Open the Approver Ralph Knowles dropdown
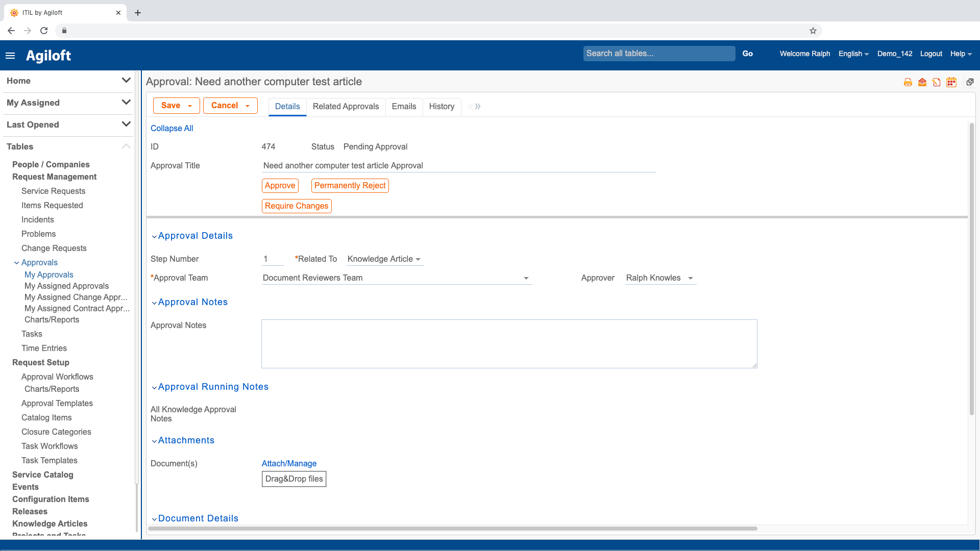Image resolution: width=980 pixels, height=551 pixels. click(690, 278)
